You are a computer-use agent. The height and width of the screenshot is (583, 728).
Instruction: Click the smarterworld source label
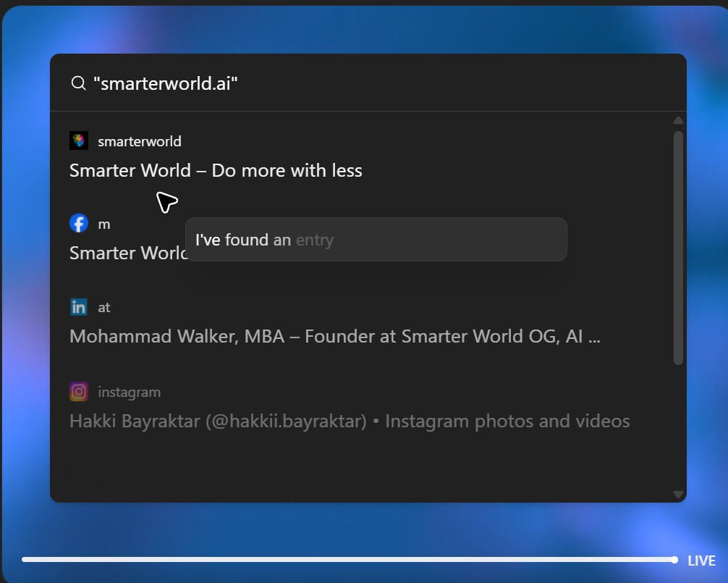point(139,141)
